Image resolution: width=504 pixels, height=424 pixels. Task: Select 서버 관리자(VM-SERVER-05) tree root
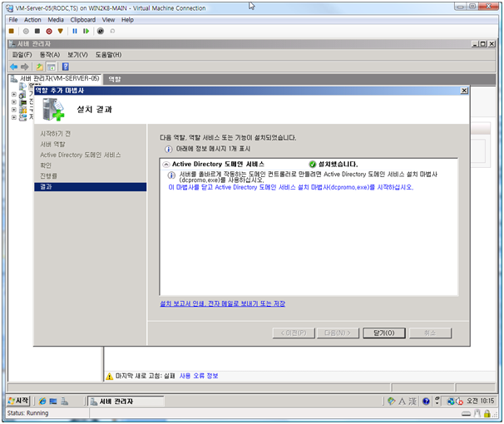tap(59, 78)
